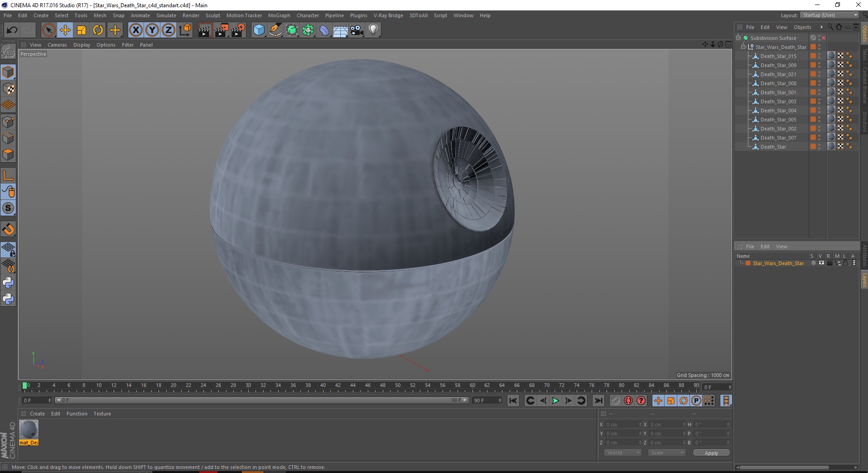868x473 pixels.
Task: Add a Light object
Action: (373, 30)
